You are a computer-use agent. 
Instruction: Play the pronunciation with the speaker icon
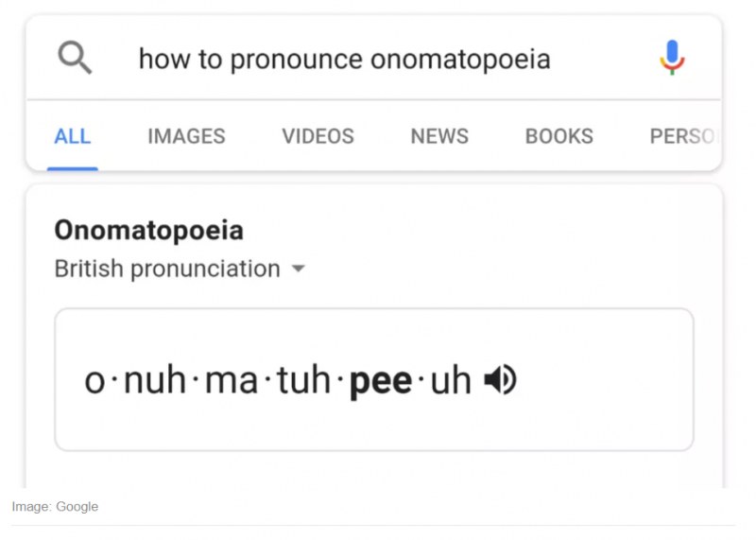tap(501, 380)
